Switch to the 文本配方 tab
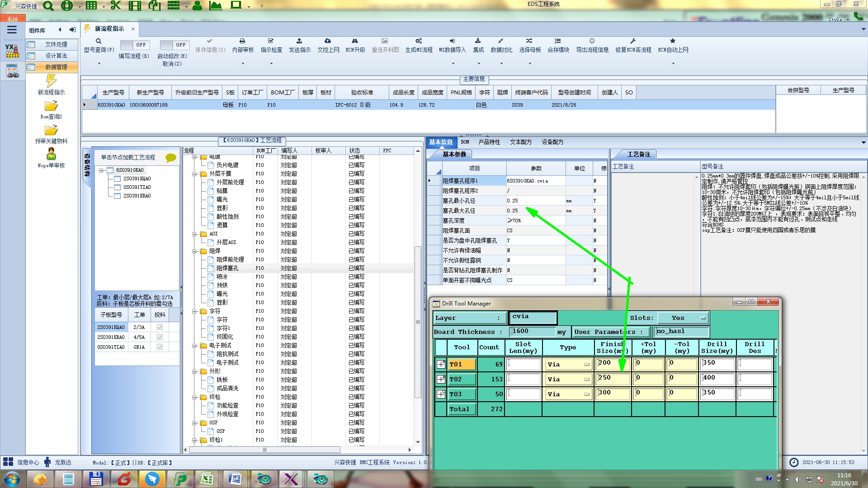Viewport: 868px width, 488px height. [521, 142]
